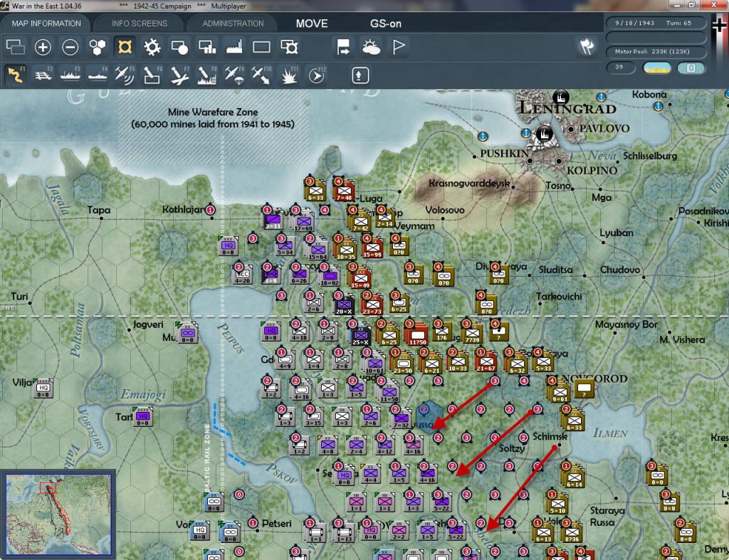Image resolution: width=729 pixels, height=560 pixels.
Task: Select the F4 ship mode icon
Action: [98, 75]
